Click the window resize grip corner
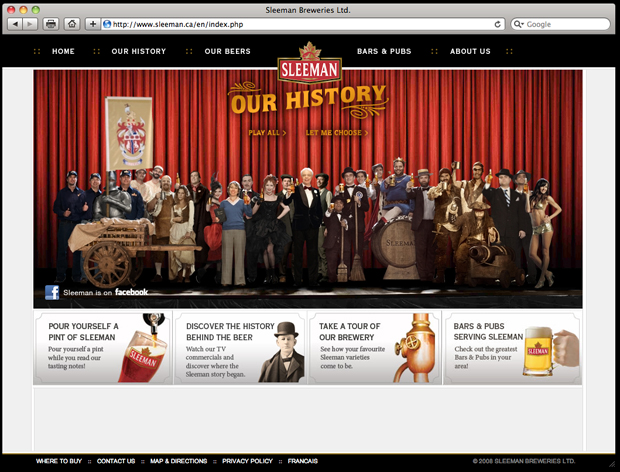Screen dimensions: 620x472 pyautogui.click(x=612, y=463)
